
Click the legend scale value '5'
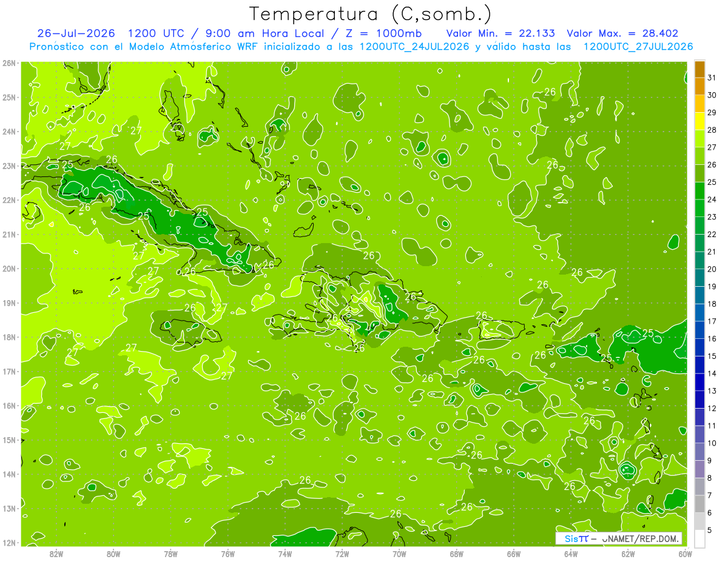click(709, 530)
